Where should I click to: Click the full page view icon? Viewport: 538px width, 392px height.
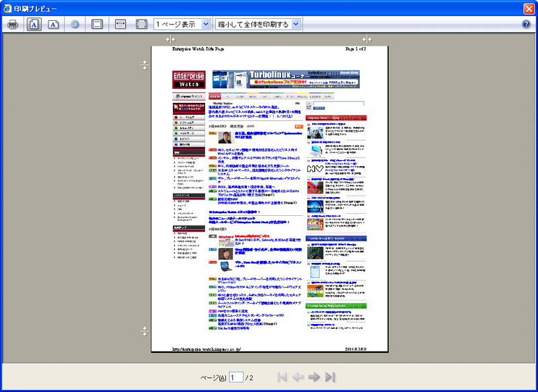tap(141, 24)
